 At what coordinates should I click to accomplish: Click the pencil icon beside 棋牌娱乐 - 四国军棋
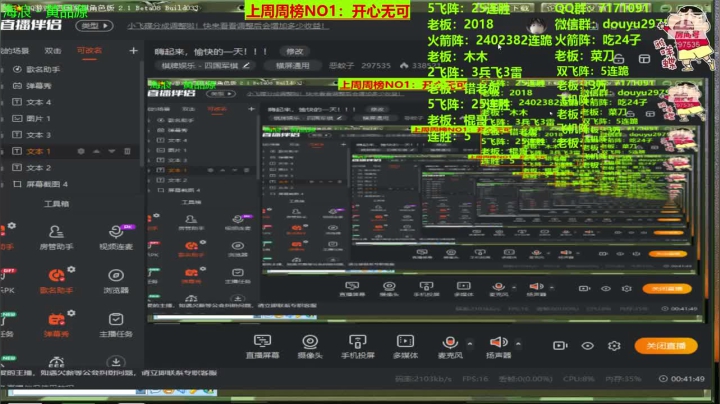click(246, 66)
